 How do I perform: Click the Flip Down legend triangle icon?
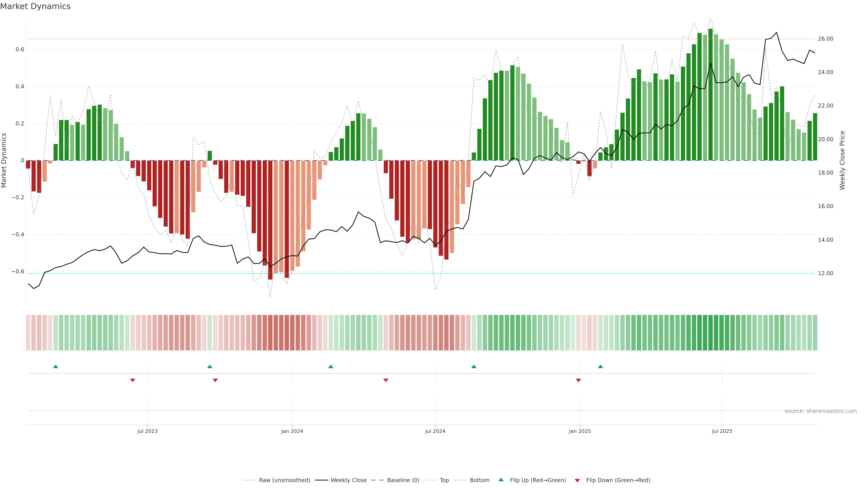pos(577,480)
